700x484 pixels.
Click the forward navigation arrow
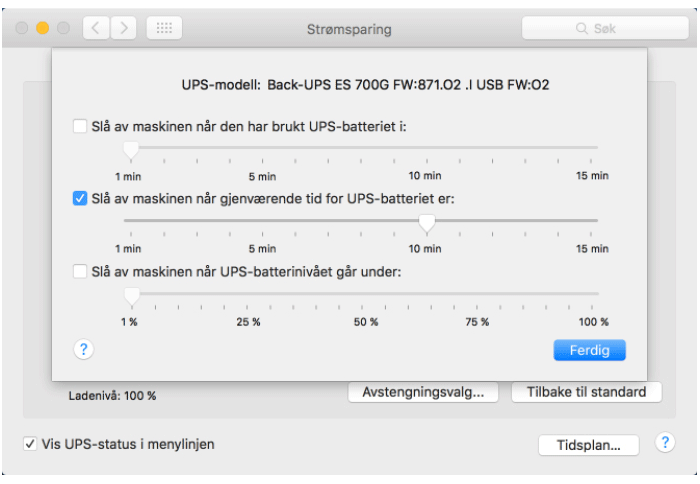pos(124,28)
